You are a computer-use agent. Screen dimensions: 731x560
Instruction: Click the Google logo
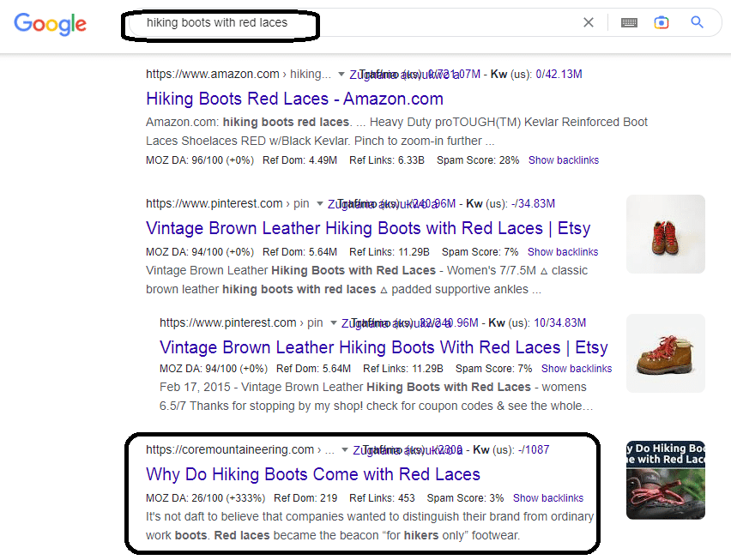[x=50, y=24]
